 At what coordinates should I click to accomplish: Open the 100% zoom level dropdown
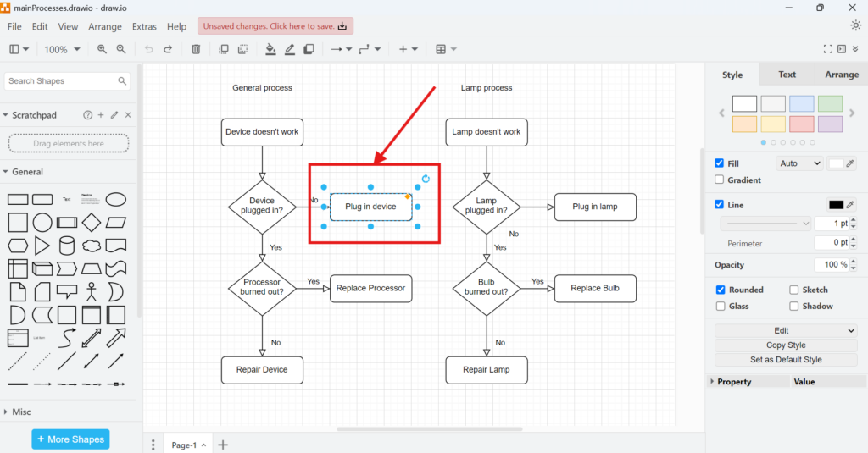62,49
